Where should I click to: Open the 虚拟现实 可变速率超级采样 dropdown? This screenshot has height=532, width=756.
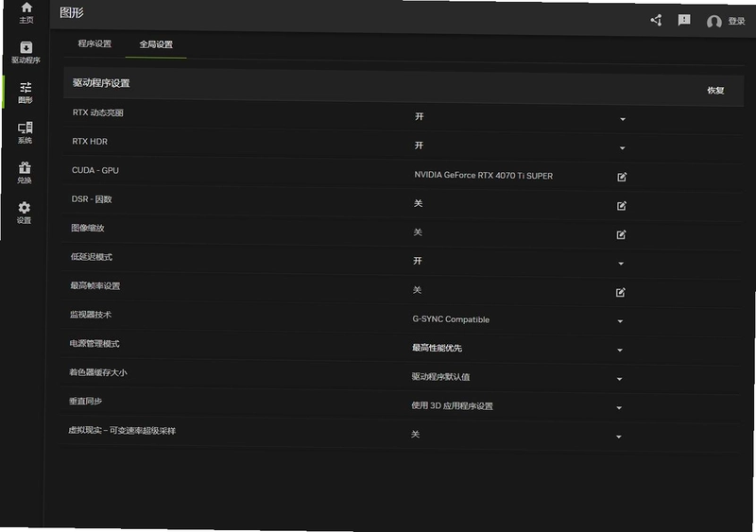coord(619,437)
